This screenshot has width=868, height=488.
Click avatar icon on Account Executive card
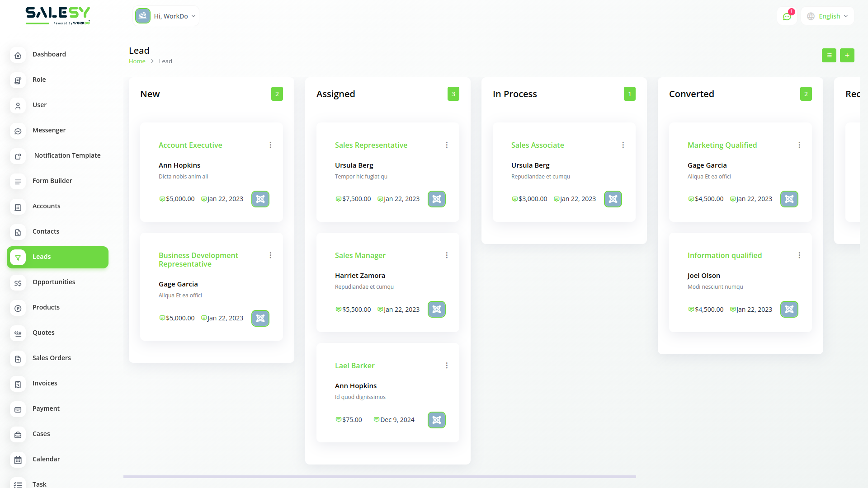260,199
